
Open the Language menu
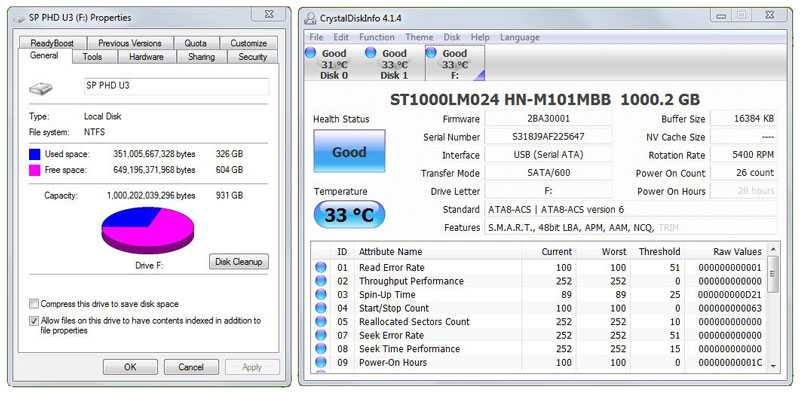click(x=519, y=37)
